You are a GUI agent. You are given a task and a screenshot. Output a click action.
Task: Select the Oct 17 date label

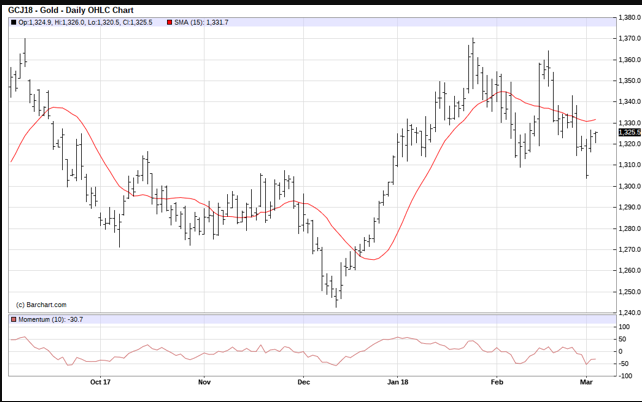pyautogui.click(x=98, y=381)
